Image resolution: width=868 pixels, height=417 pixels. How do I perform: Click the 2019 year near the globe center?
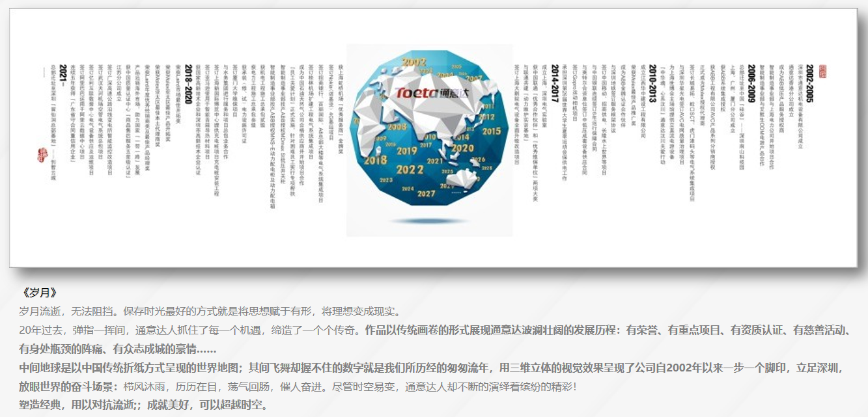coord(406,150)
